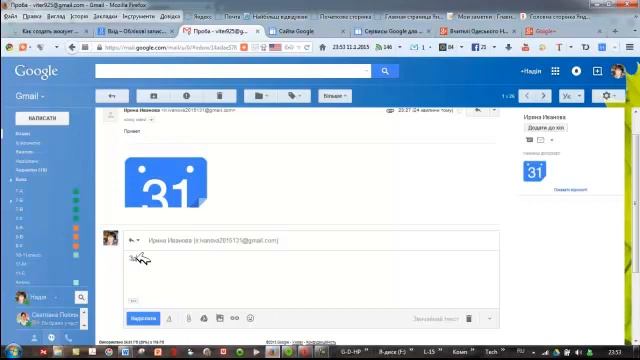
Task: Click the large calendar 31 image attachment
Action: click(166, 182)
